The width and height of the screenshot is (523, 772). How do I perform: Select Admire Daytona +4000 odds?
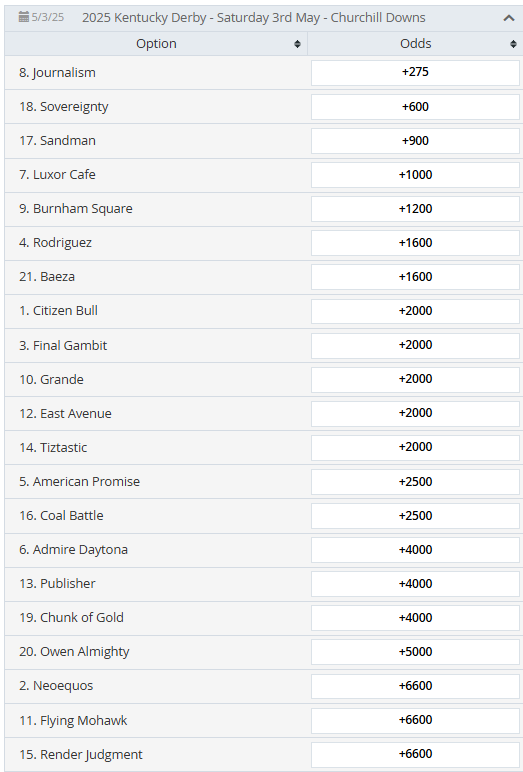415,549
